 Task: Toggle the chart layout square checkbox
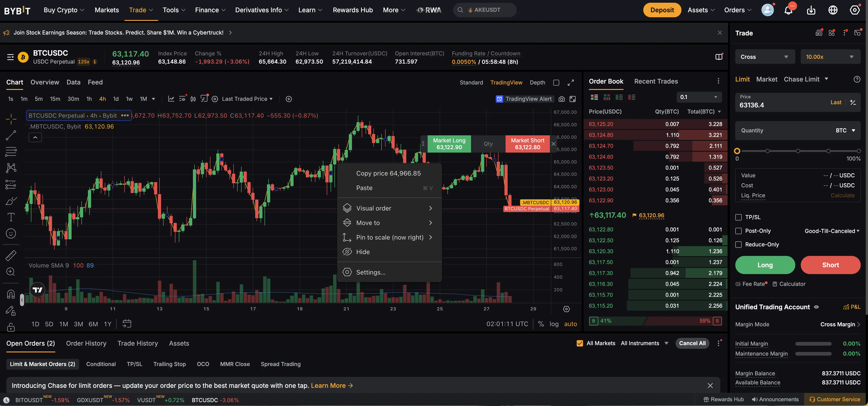556,82
